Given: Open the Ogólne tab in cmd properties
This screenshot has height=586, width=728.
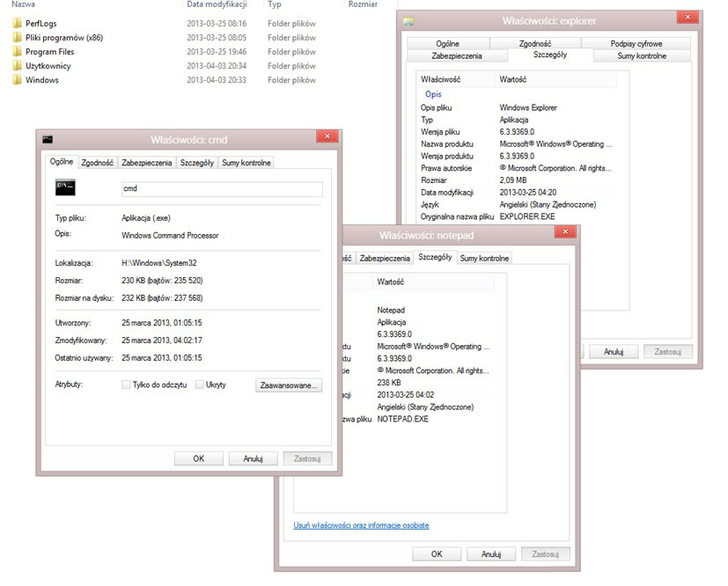Looking at the screenshot, I should click(x=62, y=162).
